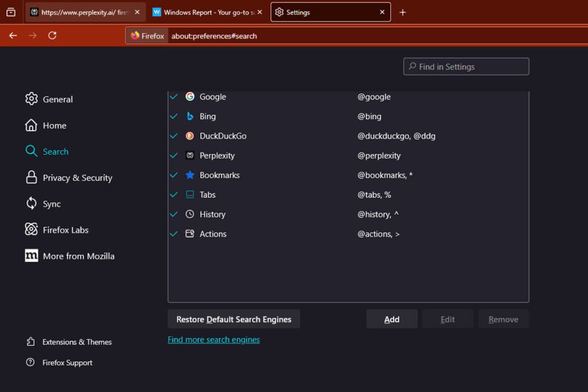The image size is (588, 392).
Task: Select the Bookmarks row name
Action: 219,175
